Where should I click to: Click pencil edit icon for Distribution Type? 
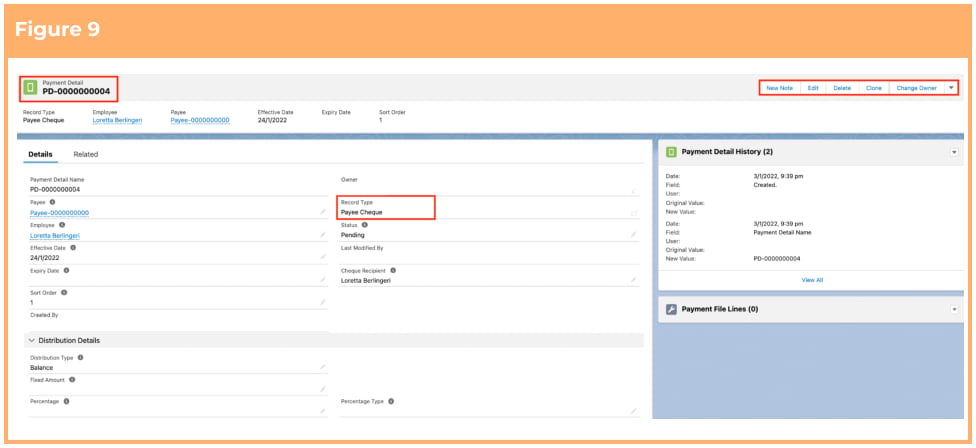point(322,367)
